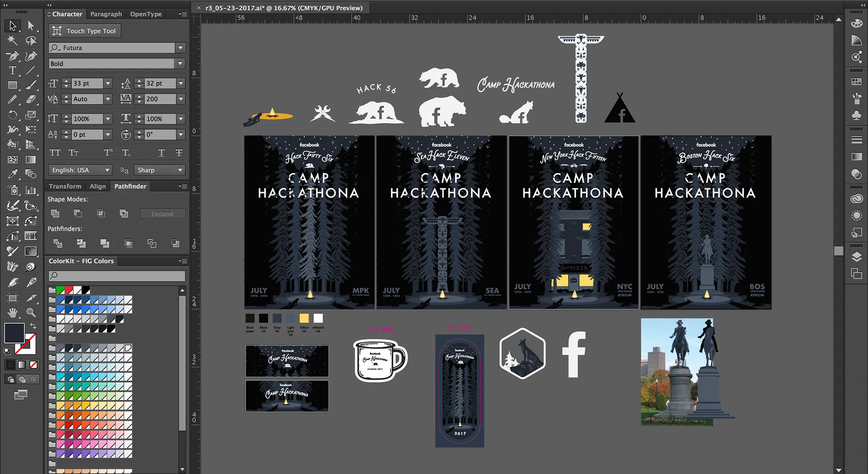
Task: Click the yellow ink swatch on the artboard
Action: coord(304,318)
